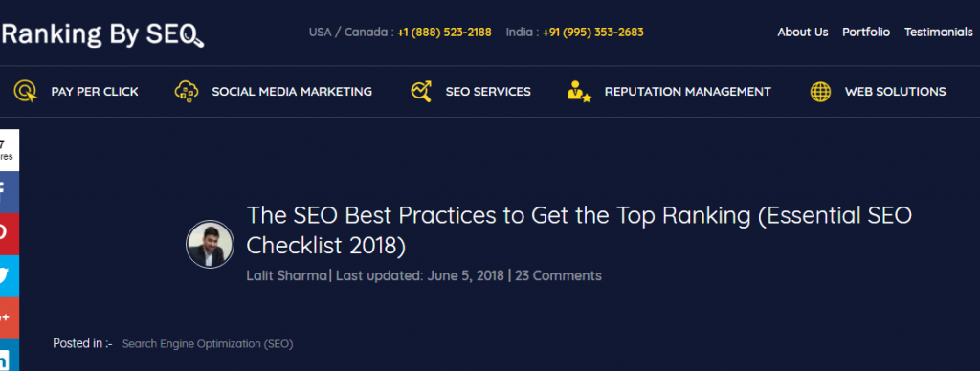This screenshot has height=371, width=980.
Task: Click the SEO Services magnifier icon
Action: coord(421,91)
